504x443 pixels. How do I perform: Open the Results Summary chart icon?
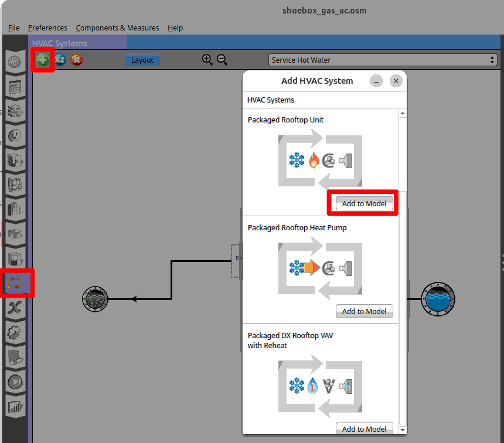pyautogui.click(x=15, y=407)
